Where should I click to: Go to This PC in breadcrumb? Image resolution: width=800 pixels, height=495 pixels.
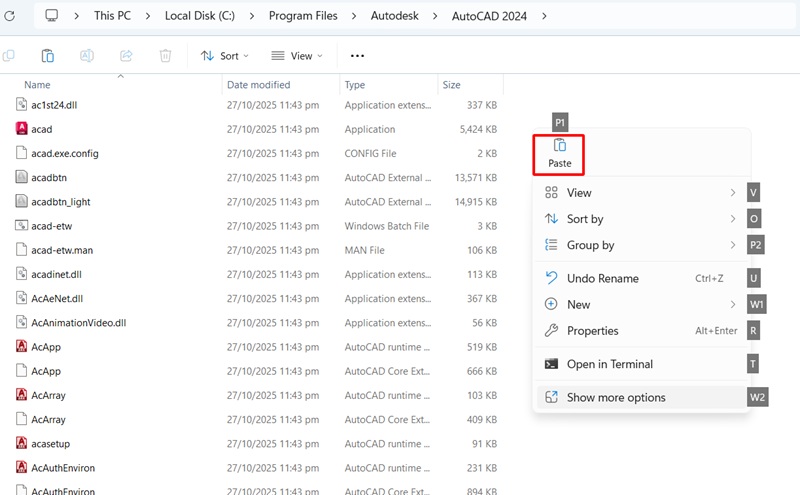(x=112, y=16)
